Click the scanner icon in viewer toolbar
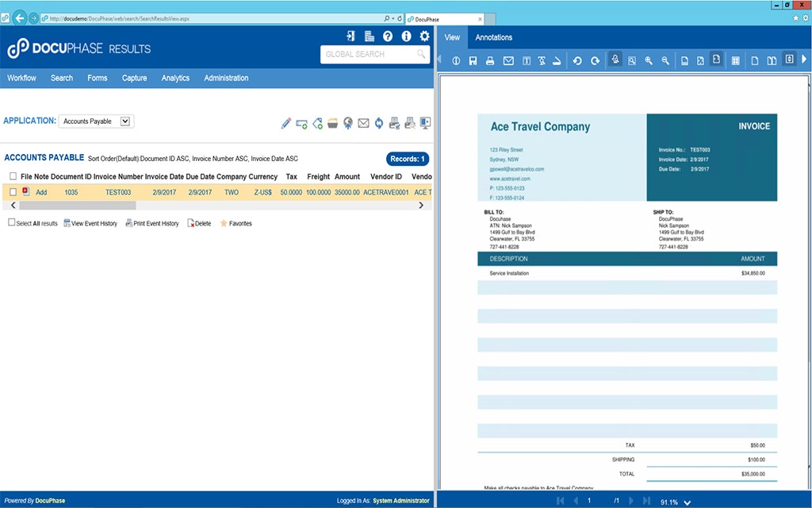The width and height of the screenshot is (812, 508). 557,60
